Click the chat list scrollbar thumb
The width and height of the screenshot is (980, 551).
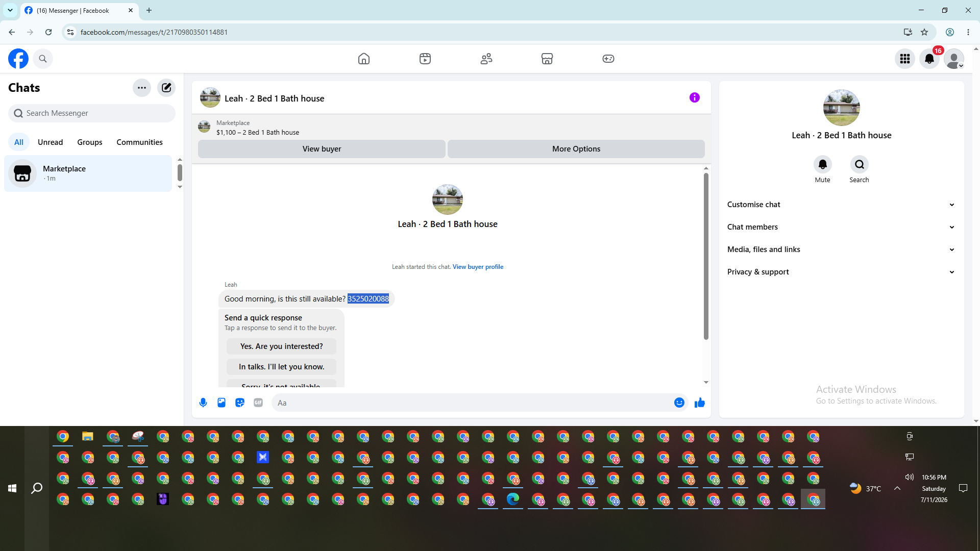tap(180, 172)
